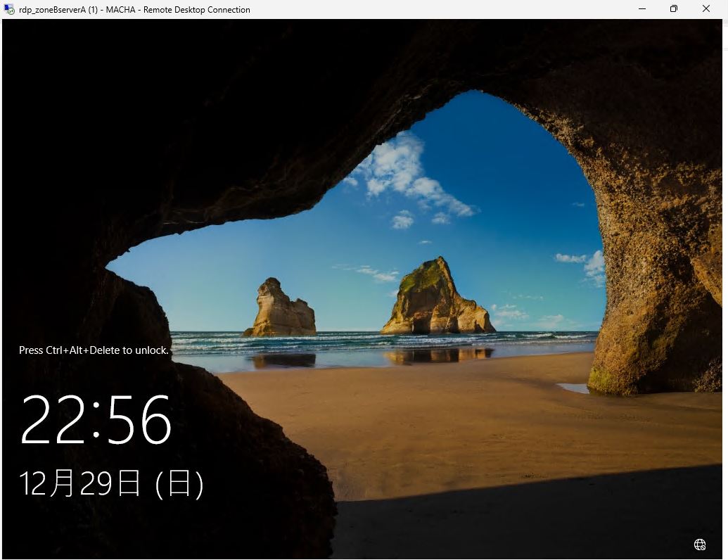
Task: Click the 12月29日 (日) date text
Action: [x=111, y=484]
